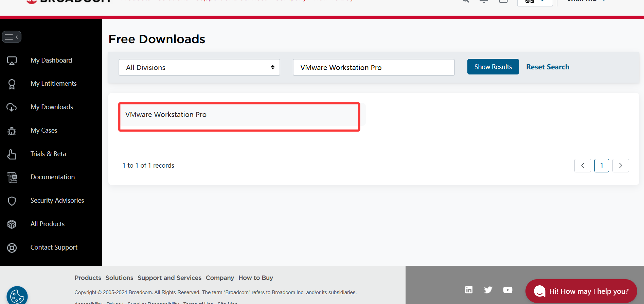Select page 1 in pagination
This screenshot has height=304, width=644.
click(x=602, y=166)
